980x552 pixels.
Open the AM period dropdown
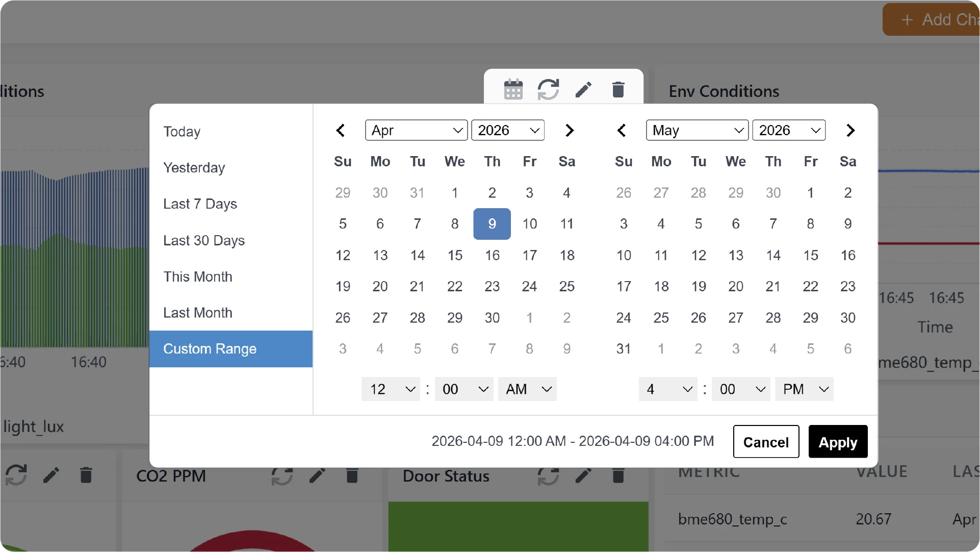pos(527,389)
